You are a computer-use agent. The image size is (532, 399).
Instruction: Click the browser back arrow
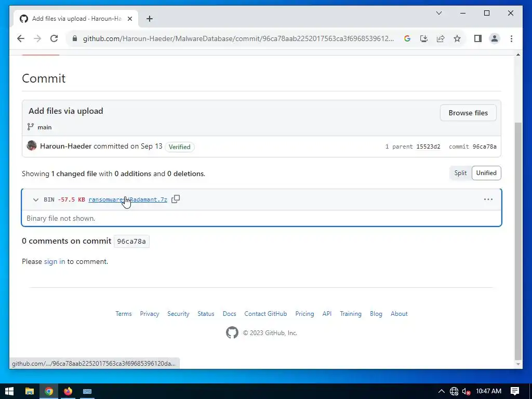coord(21,38)
